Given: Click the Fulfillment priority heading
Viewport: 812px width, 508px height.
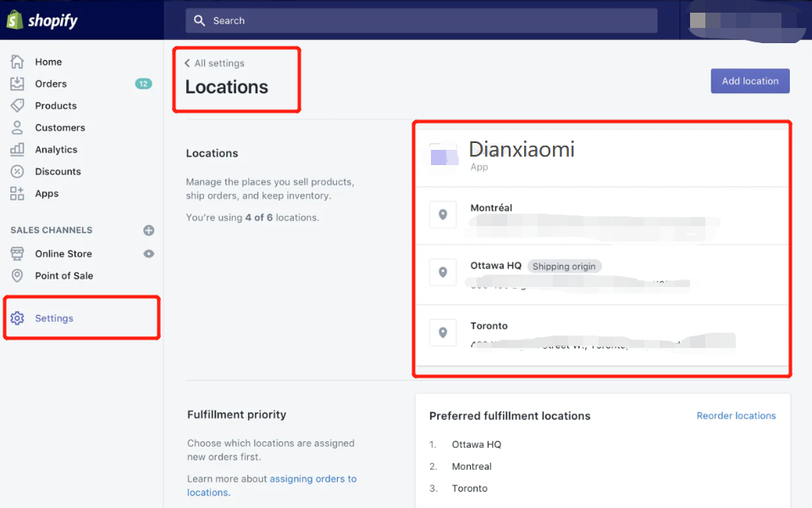Looking at the screenshot, I should (x=237, y=414).
